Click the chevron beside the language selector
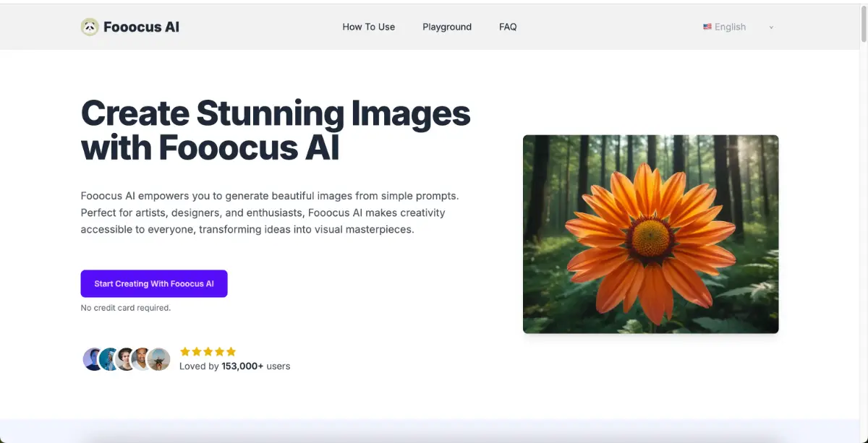The width and height of the screenshot is (868, 443). tap(771, 27)
